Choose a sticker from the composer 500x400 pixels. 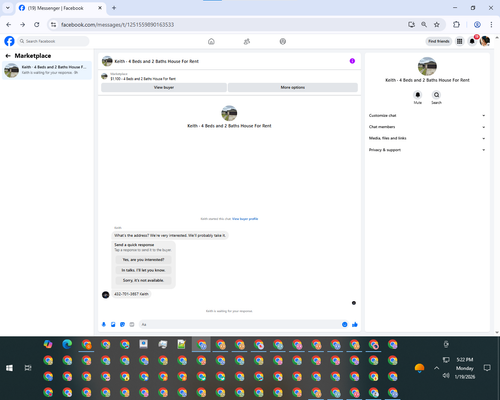tap(122, 324)
